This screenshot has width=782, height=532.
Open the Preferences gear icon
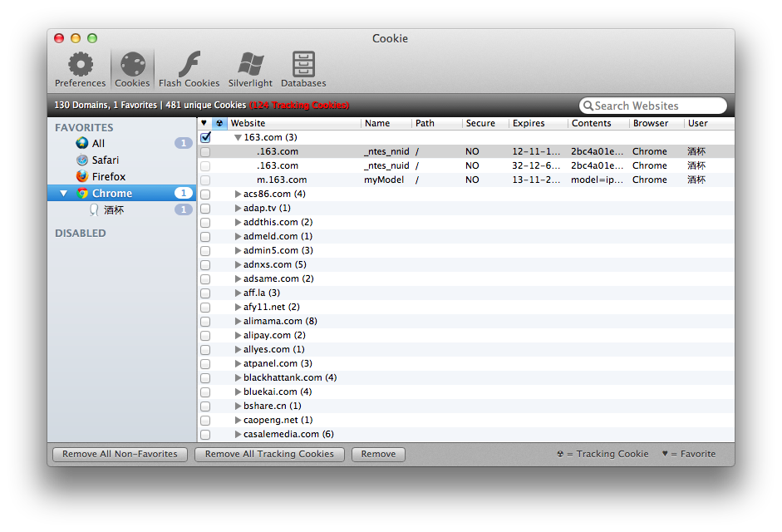click(81, 64)
